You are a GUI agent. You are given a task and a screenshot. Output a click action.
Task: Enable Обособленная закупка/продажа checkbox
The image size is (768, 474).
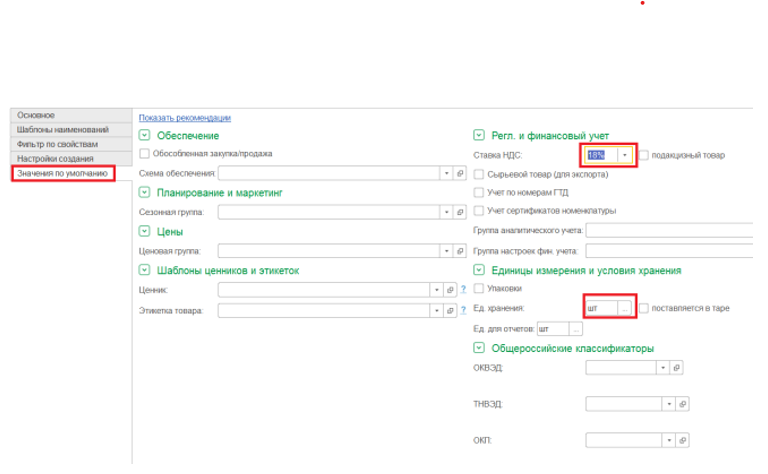(x=145, y=154)
